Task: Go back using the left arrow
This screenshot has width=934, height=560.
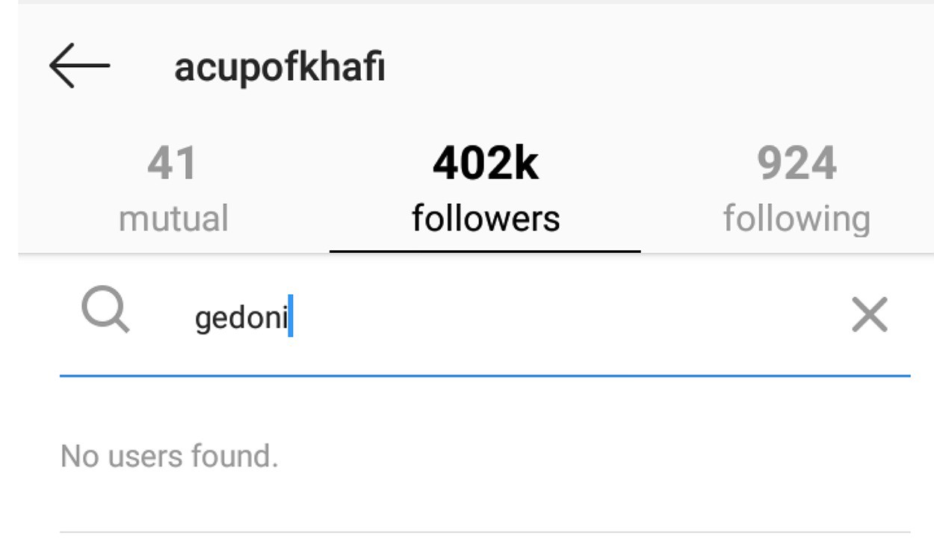Action: (x=79, y=66)
